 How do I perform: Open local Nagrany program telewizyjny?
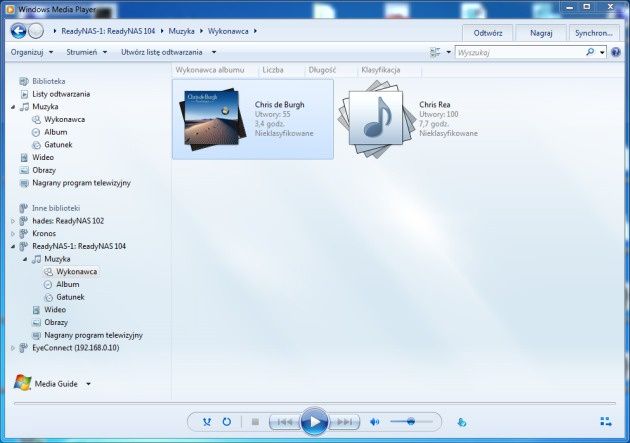[x=81, y=183]
